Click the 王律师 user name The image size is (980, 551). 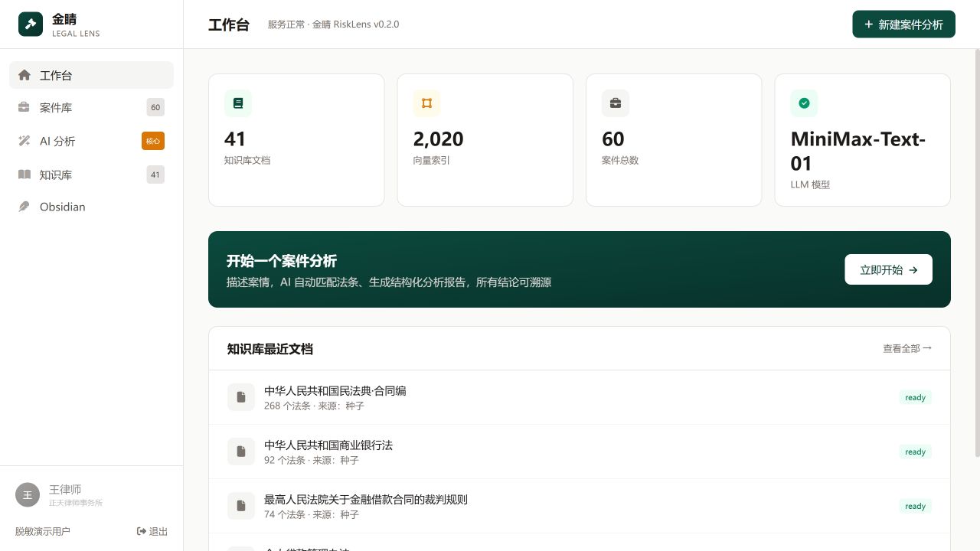pyautogui.click(x=65, y=489)
